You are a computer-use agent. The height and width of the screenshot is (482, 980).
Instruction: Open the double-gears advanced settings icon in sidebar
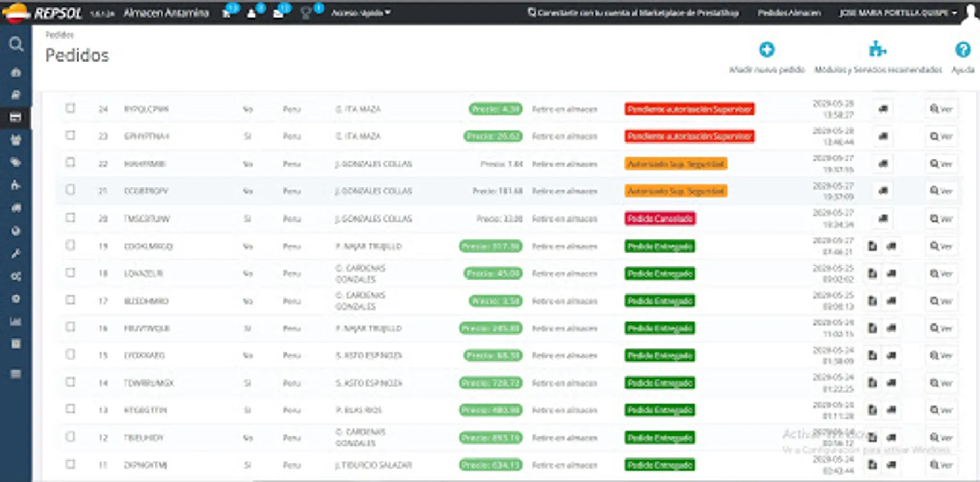pos(16,276)
